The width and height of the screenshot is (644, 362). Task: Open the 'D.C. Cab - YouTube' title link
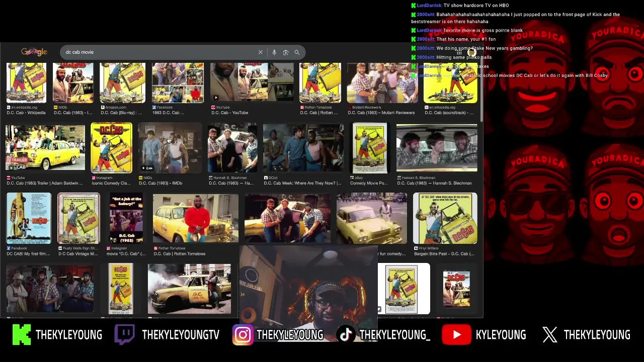click(x=229, y=113)
